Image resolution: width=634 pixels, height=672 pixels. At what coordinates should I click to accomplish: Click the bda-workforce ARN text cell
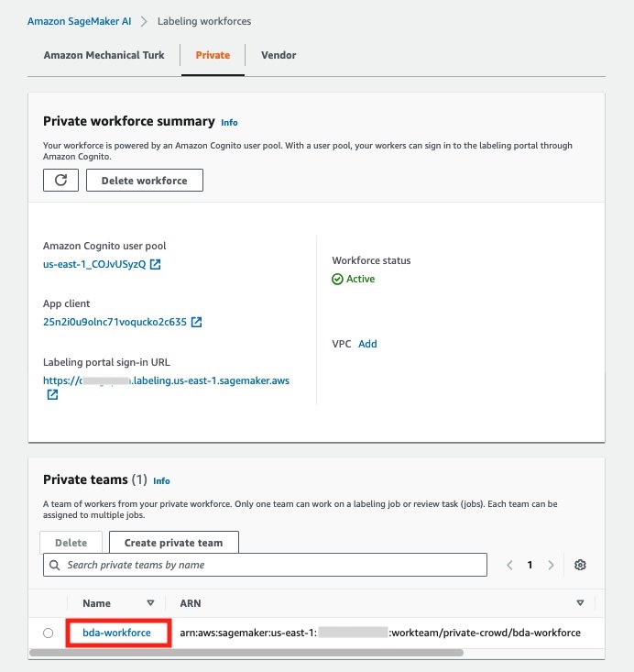coord(380,633)
